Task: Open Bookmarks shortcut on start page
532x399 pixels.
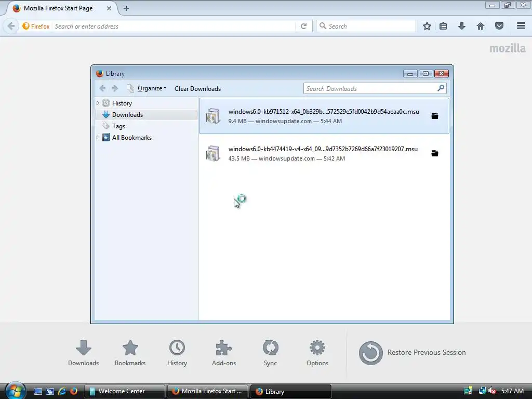Action: pos(130,353)
